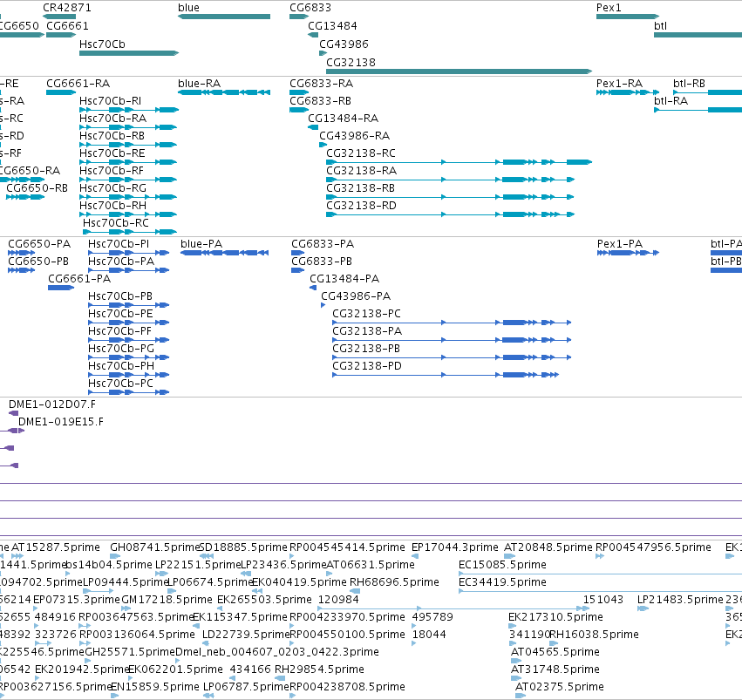Select transcript CG32138-RA

(451, 180)
